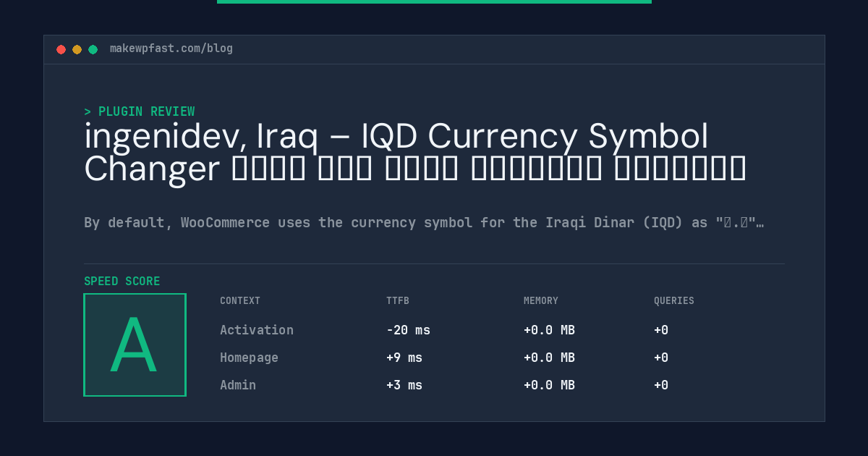
Task: Click Admin queries value '+0'
Action: pos(661,385)
